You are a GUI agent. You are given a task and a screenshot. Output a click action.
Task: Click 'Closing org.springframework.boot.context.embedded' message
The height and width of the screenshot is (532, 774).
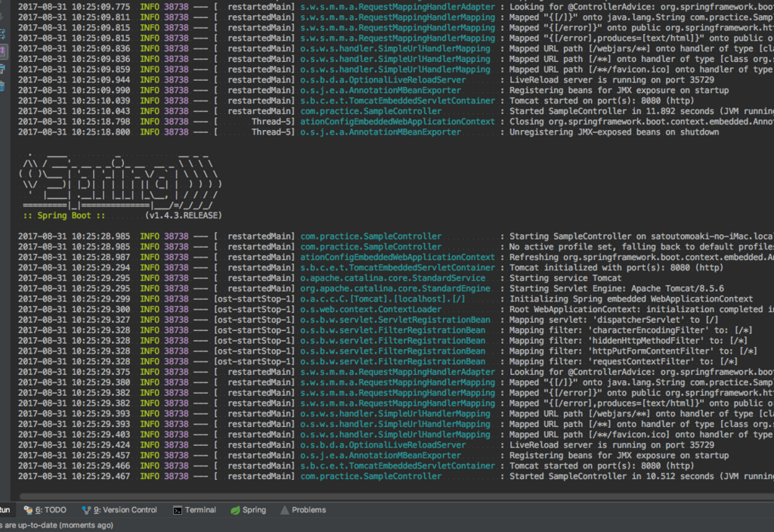641,122
